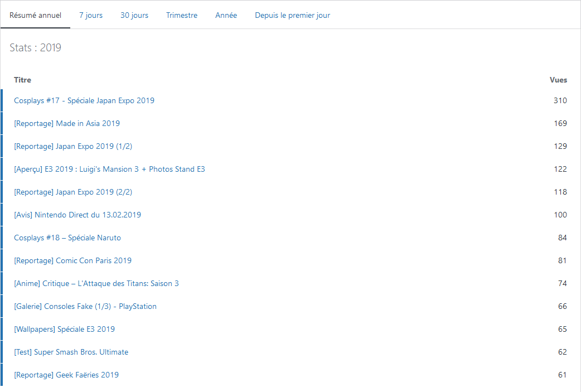
Task: Open Japan Expo 2019 (2/2) reportage
Action: point(73,192)
